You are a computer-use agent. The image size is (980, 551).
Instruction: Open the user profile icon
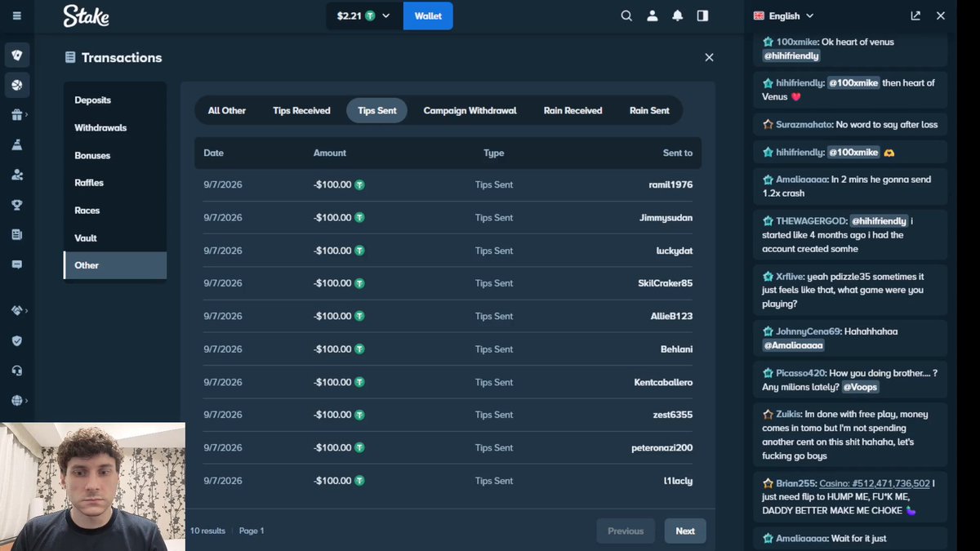[652, 16]
